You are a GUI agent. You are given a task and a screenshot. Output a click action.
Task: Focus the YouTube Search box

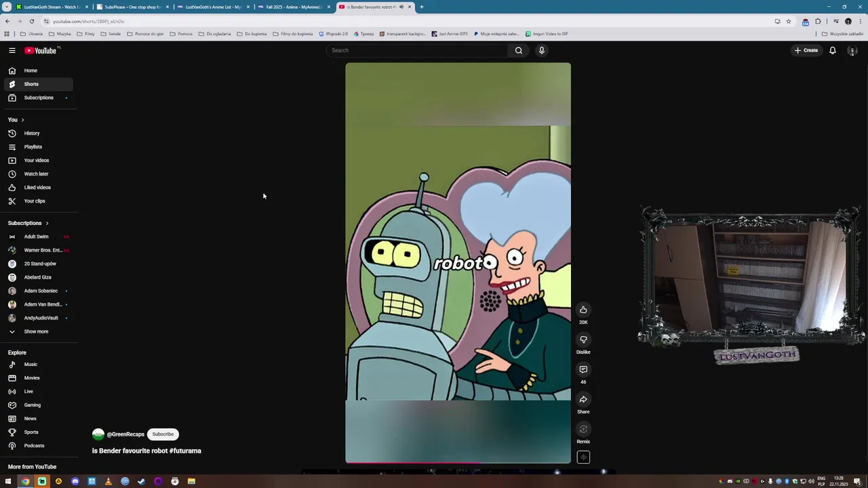pos(417,50)
